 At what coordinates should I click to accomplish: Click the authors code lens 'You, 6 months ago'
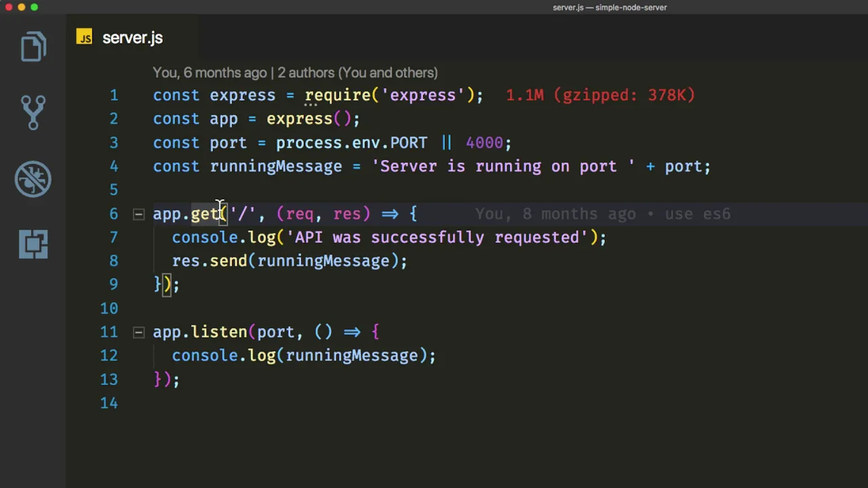[210, 73]
